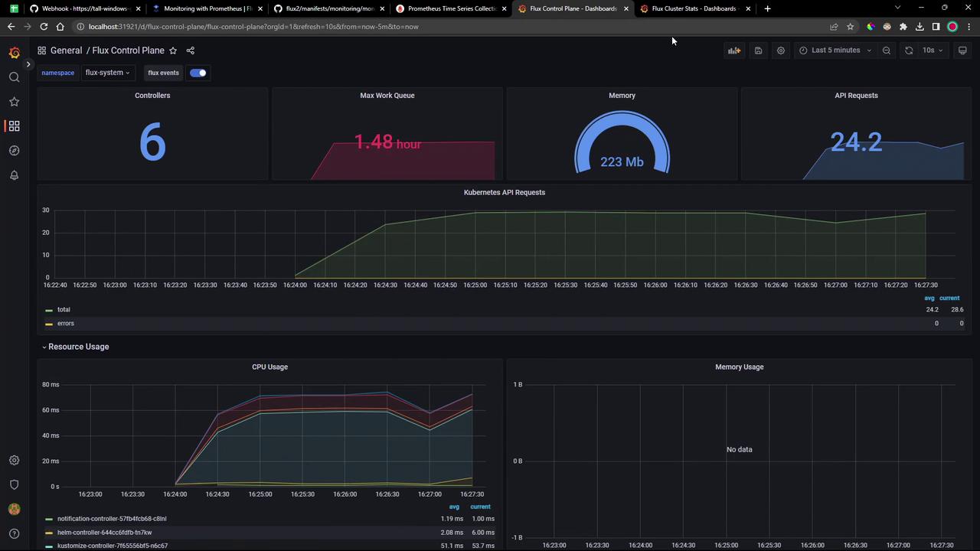980x551 pixels.
Task: Share dashboard using share icon
Action: (191, 51)
